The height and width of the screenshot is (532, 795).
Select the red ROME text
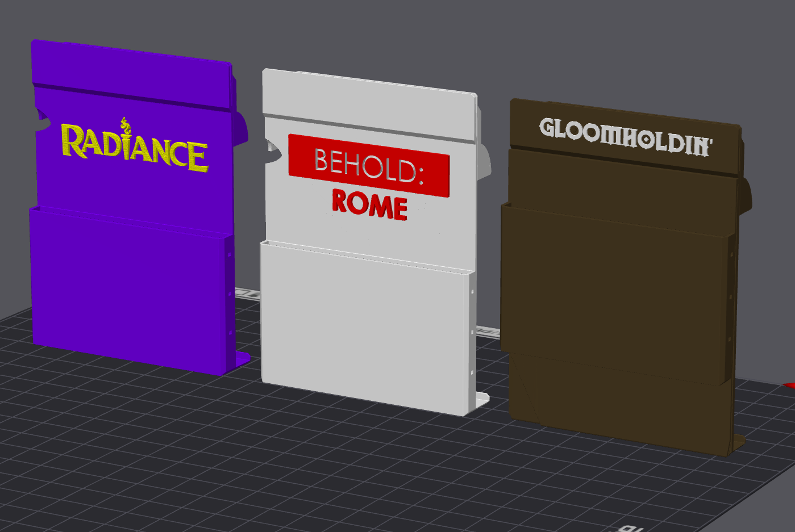[x=369, y=204]
